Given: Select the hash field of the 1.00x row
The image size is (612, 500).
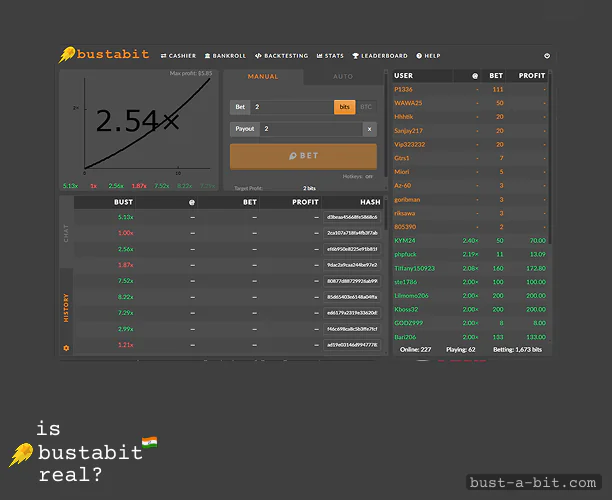Looking at the screenshot, I should (352, 233).
